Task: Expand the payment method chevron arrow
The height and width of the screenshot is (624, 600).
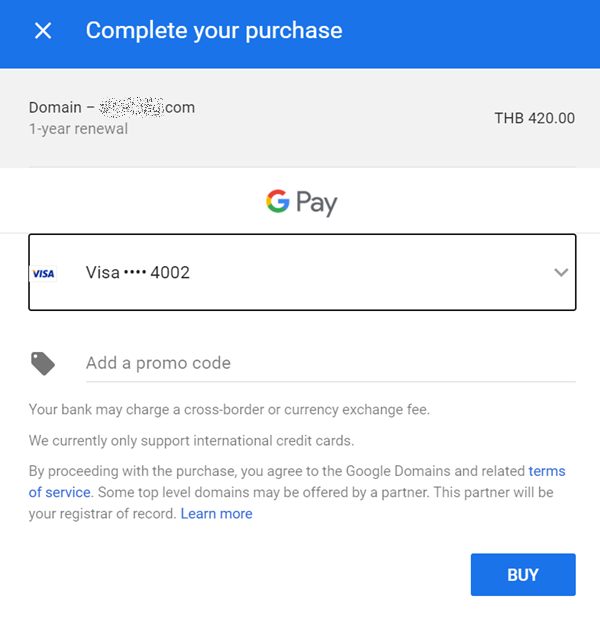Action: tap(561, 272)
